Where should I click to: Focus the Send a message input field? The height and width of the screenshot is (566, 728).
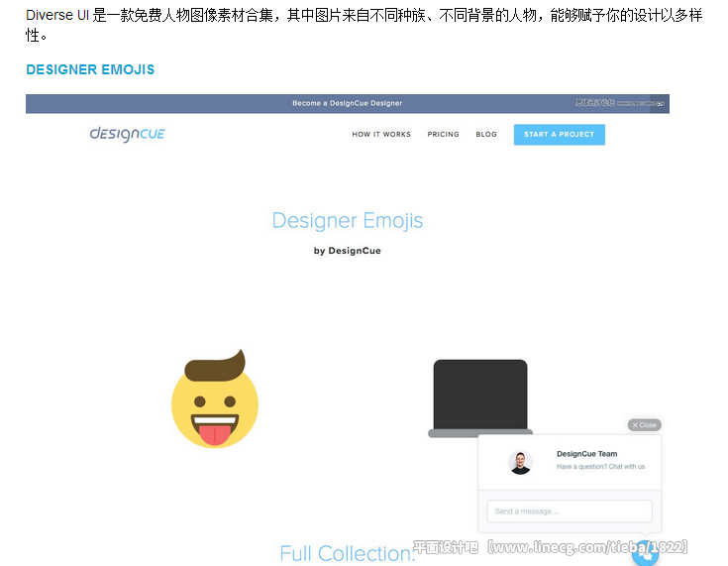point(570,511)
